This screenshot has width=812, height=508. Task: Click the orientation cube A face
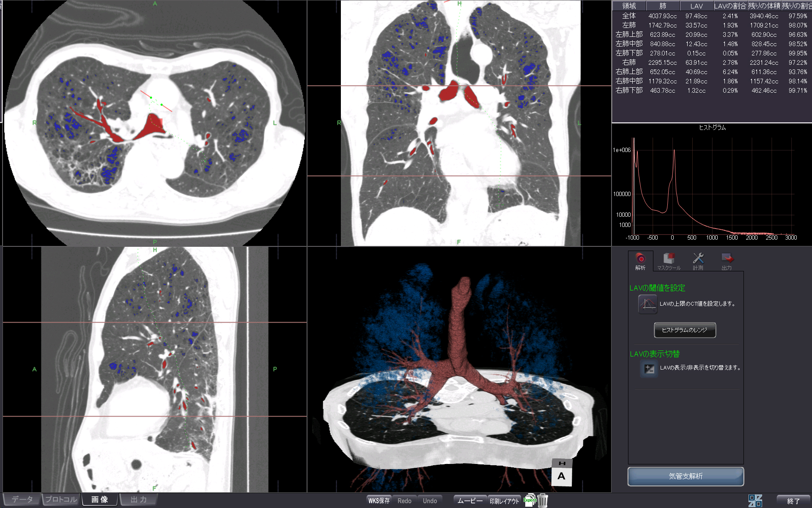point(562,476)
